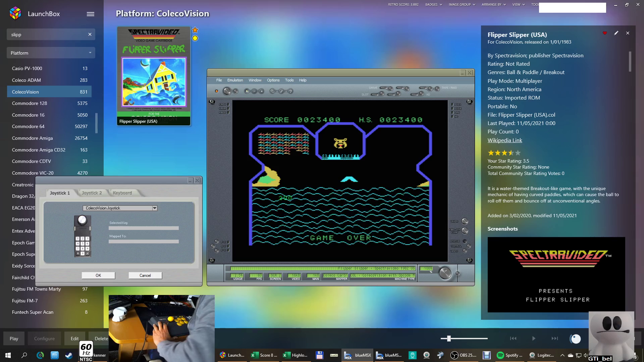The width and height of the screenshot is (644, 362).
Task: Click blueMSX pause emulation button
Action: click(254, 91)
